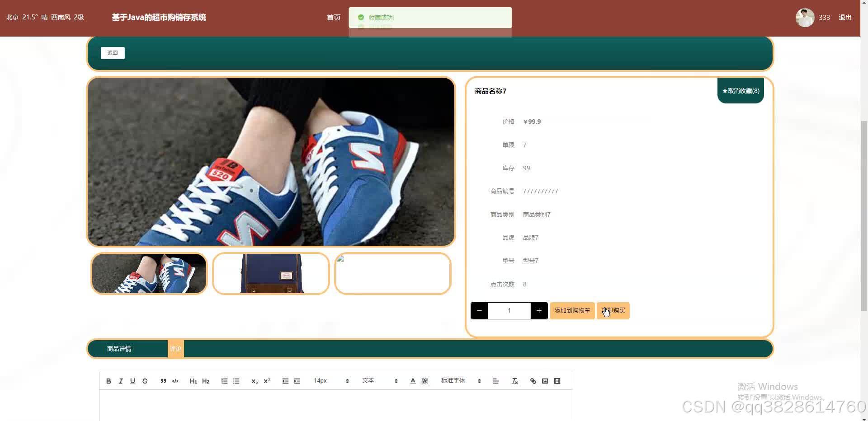Switch to 评论 comments tab

(175, 349)
